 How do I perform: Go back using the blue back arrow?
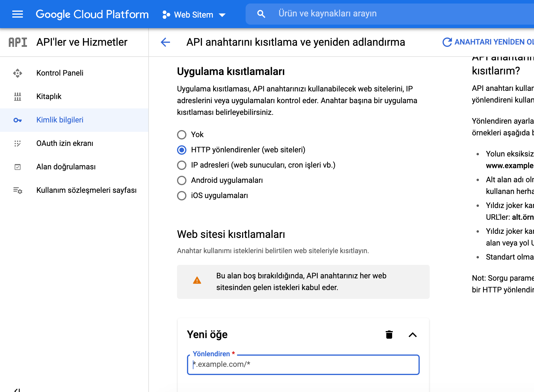(x=165, y=42)
